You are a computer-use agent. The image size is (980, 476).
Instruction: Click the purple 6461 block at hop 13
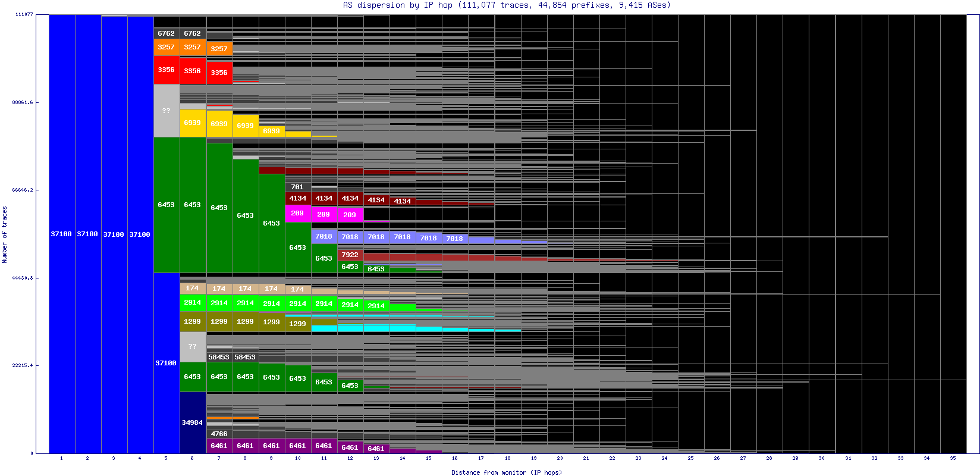[x=376, y=449]
